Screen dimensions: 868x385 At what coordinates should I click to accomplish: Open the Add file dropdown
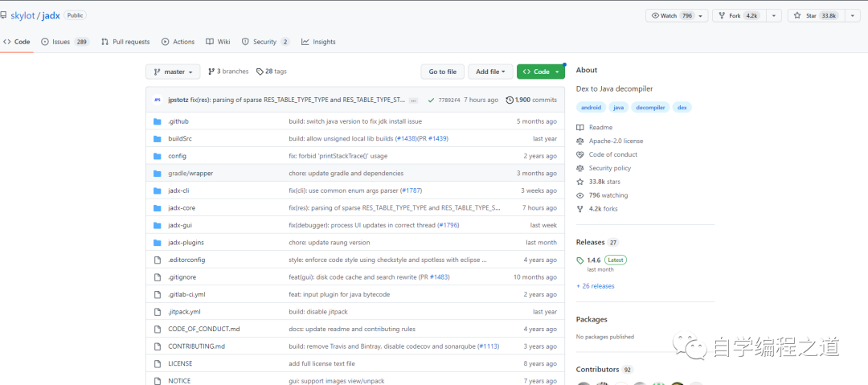[490, 72]
